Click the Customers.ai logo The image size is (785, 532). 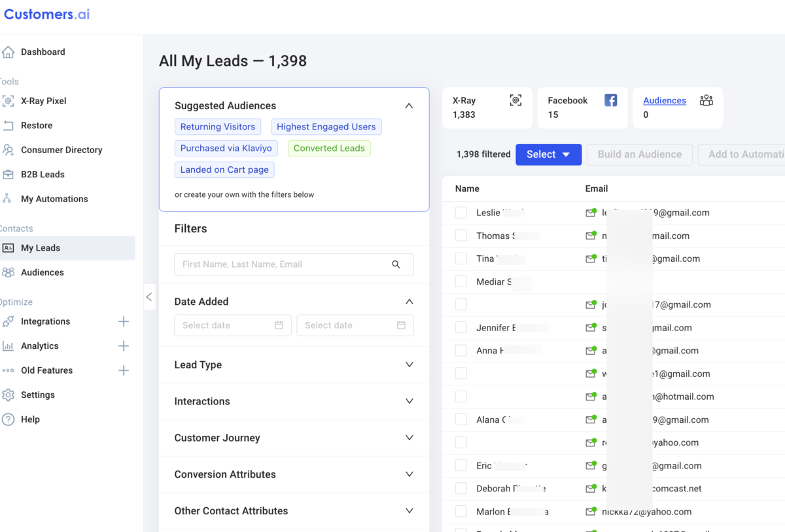pyautogui.click(x=46, y=14)
